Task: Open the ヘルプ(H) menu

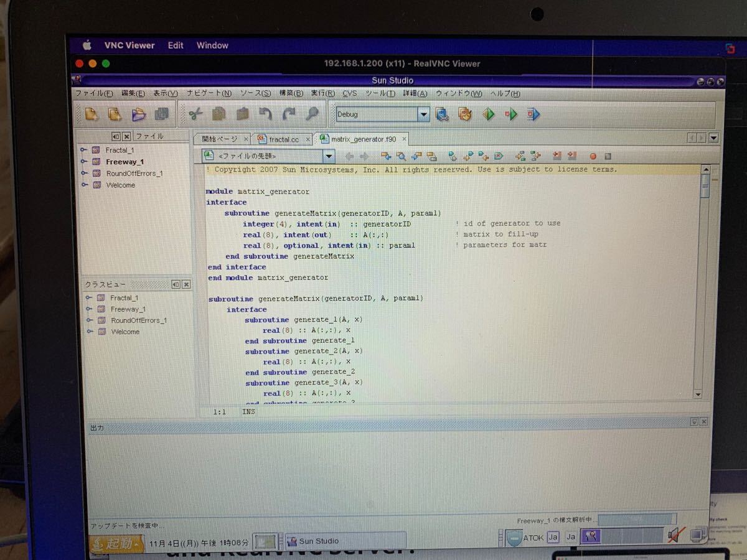Action: [505, 93]
